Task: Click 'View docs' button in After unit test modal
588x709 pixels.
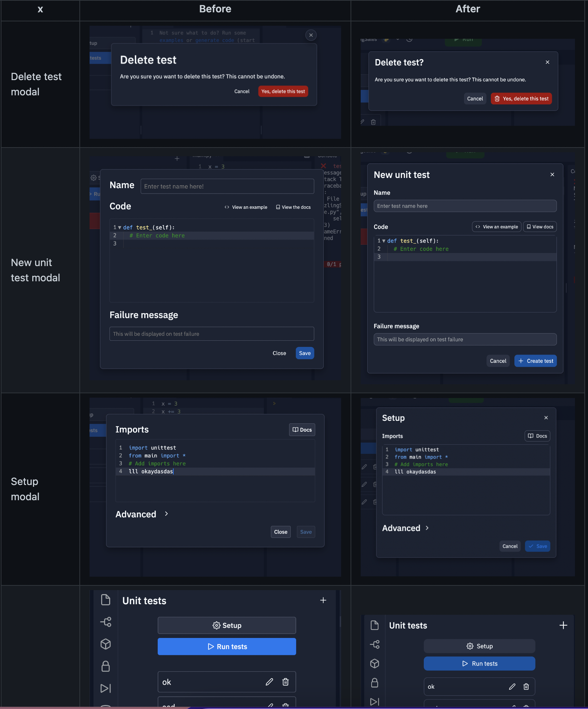Action: [540, 227]
